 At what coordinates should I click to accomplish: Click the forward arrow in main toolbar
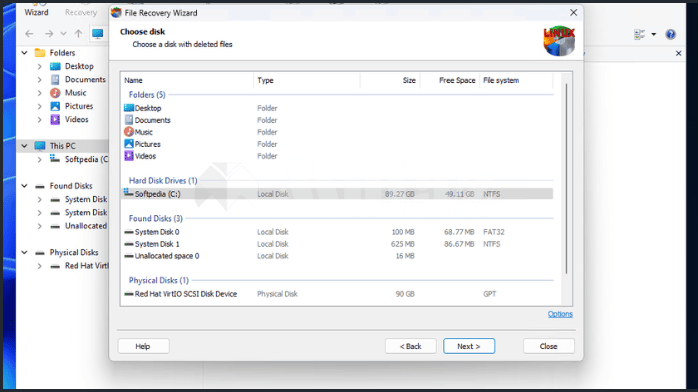[49, 34]
